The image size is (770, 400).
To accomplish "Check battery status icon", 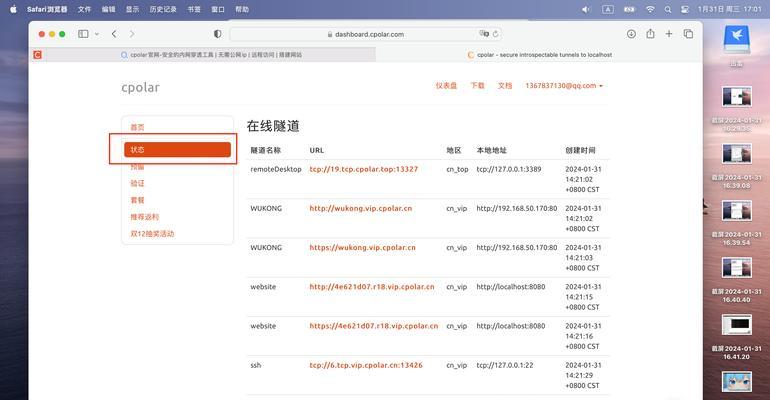I will coord(630,9).
